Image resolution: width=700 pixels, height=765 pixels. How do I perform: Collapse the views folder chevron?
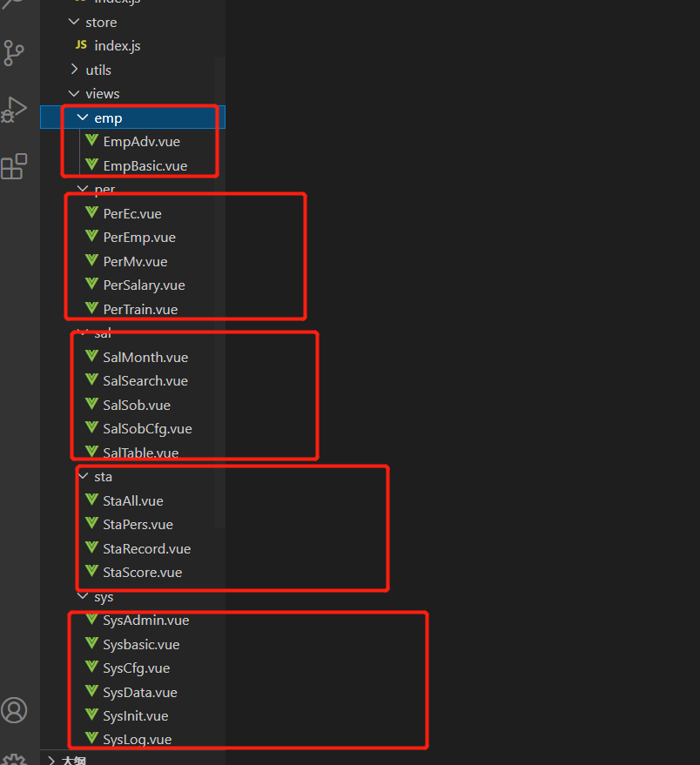74,93
